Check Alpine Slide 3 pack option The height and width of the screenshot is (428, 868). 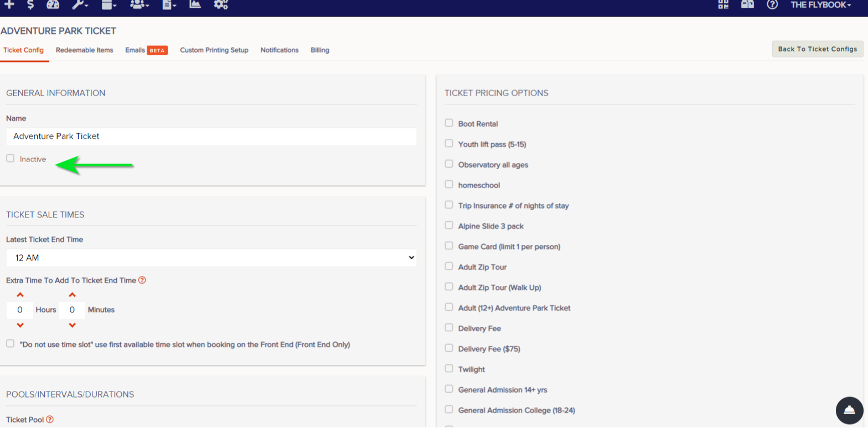point(449,225)
